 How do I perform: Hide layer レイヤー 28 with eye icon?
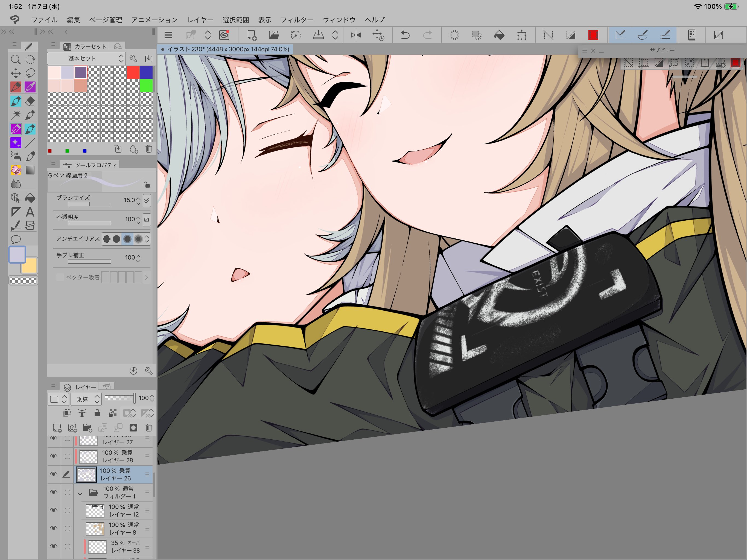point(53,456)
